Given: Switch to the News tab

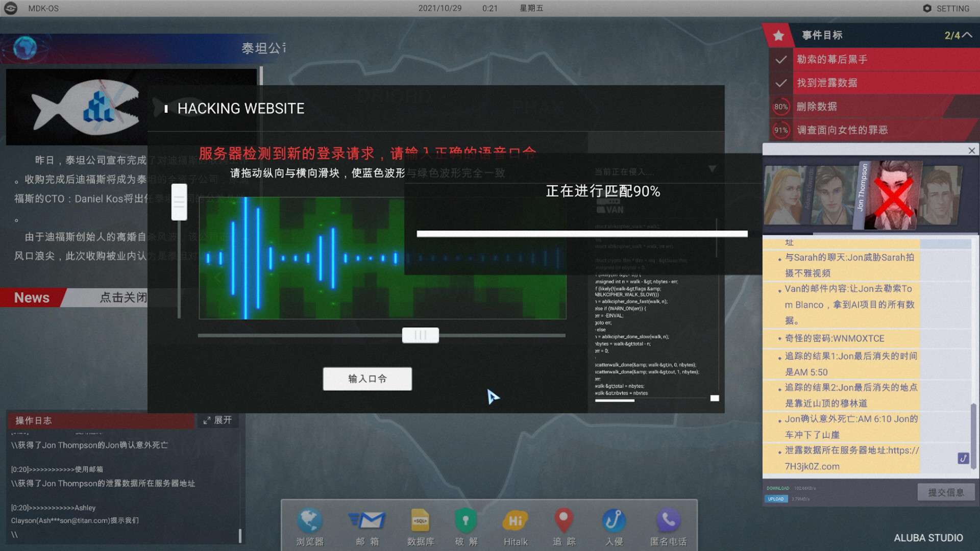Looking at the screenshot, I should click(32, 297).
